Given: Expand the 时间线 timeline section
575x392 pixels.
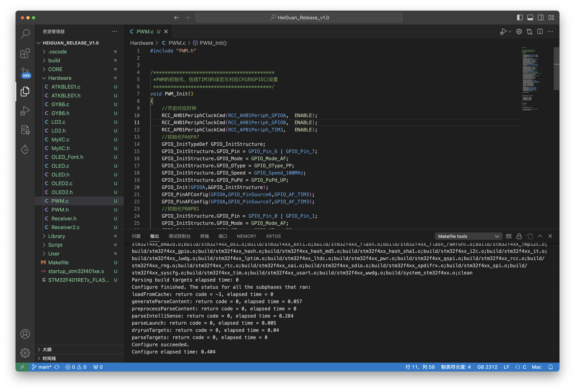Looking at the screenshot, I should (x=79, y=358).
